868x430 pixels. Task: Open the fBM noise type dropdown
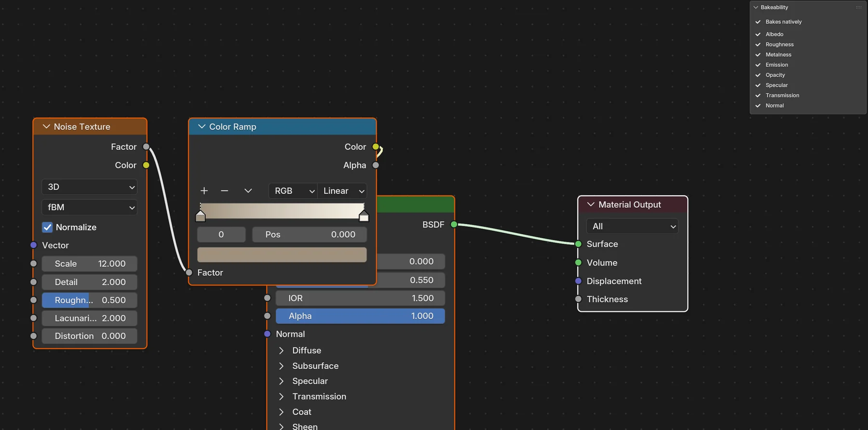tap(90, 207)
